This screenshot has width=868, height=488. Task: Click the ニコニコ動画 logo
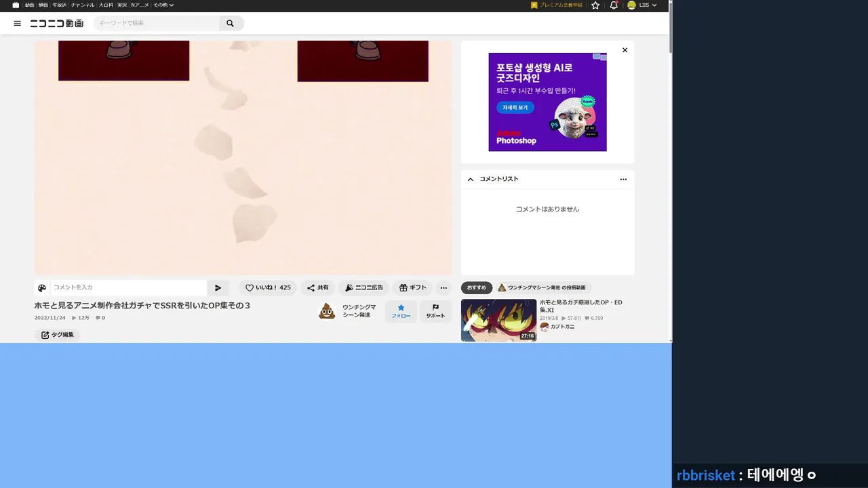coord(57,23)
